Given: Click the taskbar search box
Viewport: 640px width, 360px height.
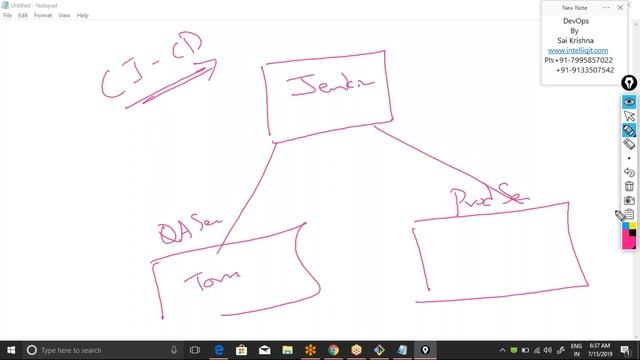Looking at the screenshot, I should coord(102,350).
